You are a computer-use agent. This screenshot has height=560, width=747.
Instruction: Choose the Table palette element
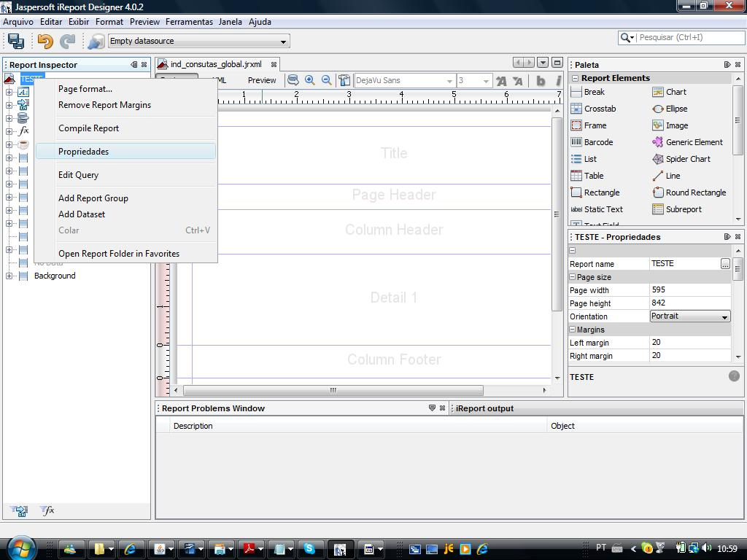tap(587, 176)
